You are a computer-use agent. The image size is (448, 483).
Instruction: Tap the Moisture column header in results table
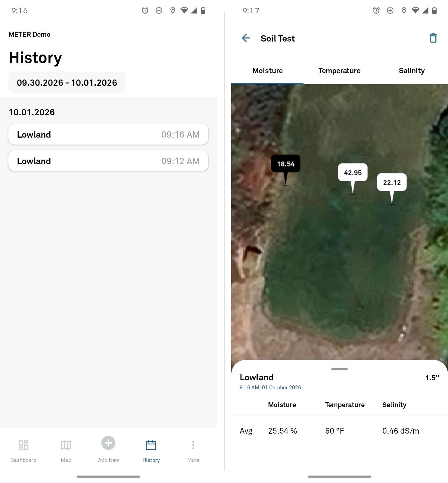point(282,405)
